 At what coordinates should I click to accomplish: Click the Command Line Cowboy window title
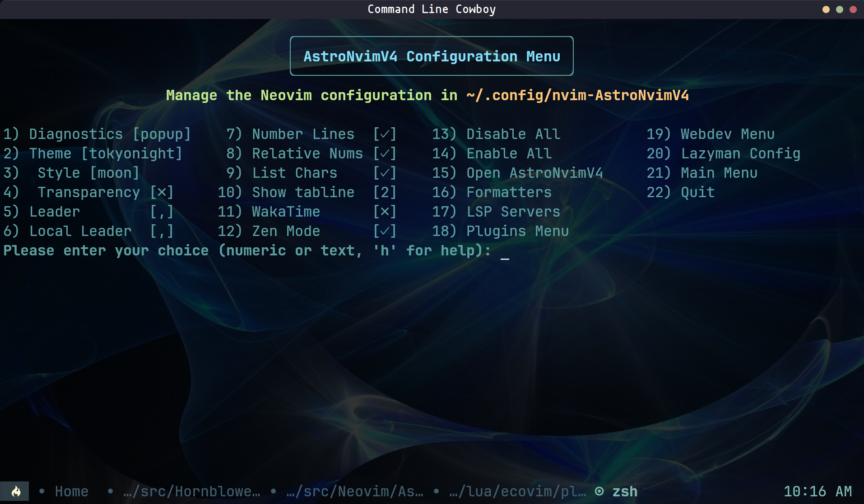pos(432,9)
